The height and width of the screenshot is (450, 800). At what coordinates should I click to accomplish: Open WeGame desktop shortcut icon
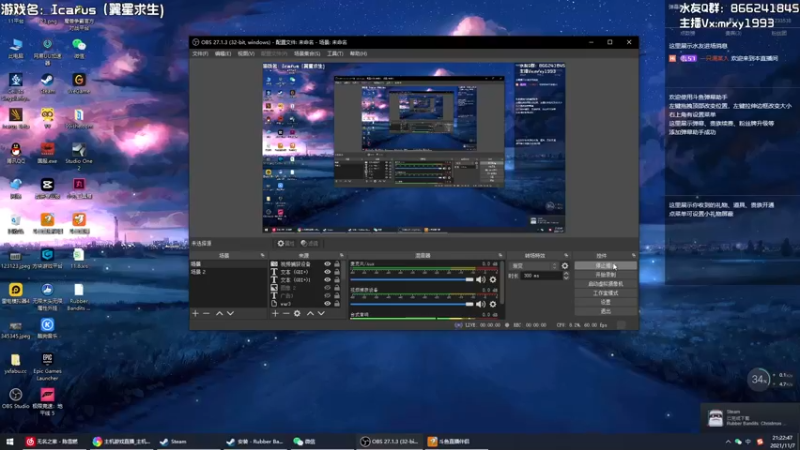[x=79, y=84]
